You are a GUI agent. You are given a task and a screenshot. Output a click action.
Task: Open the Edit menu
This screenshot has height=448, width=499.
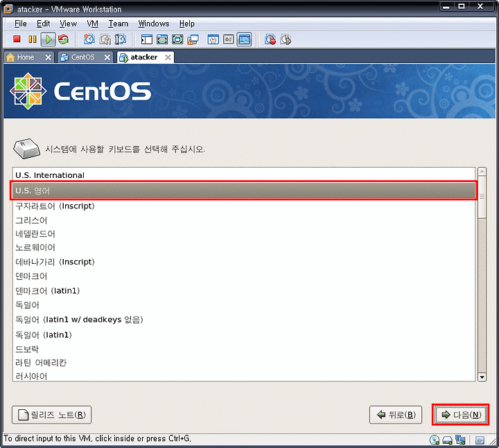pyautogui.click(x=43, y=24)
